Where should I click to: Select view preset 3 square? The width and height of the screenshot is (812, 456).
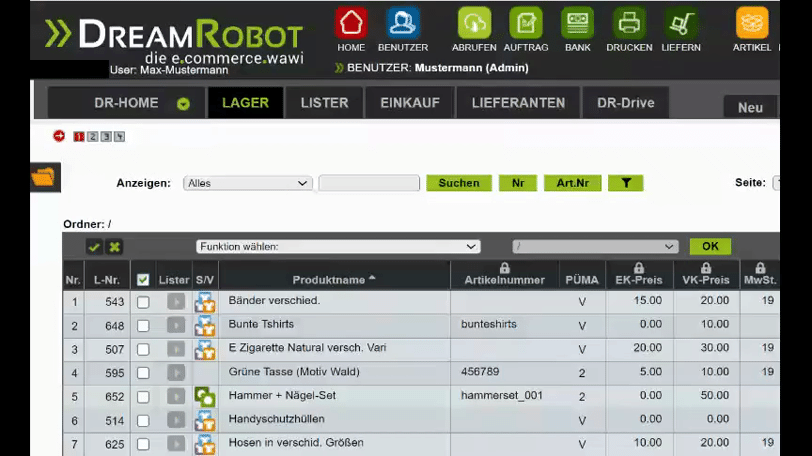[106, 137]
